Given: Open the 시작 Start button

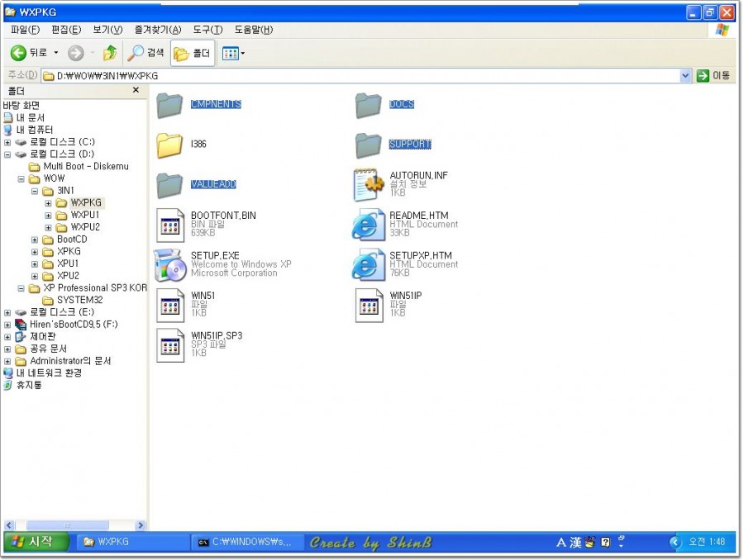Looking at the screenshot, I should [36, 542].
